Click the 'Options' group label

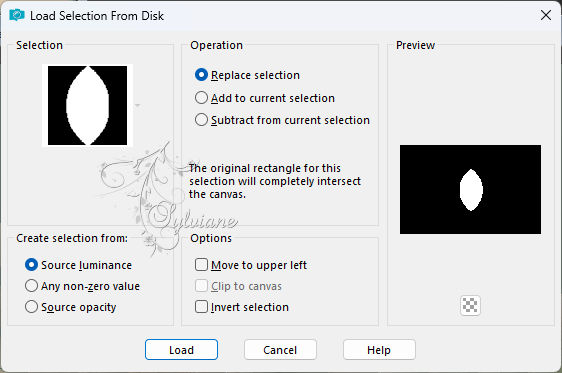[211, 238]
